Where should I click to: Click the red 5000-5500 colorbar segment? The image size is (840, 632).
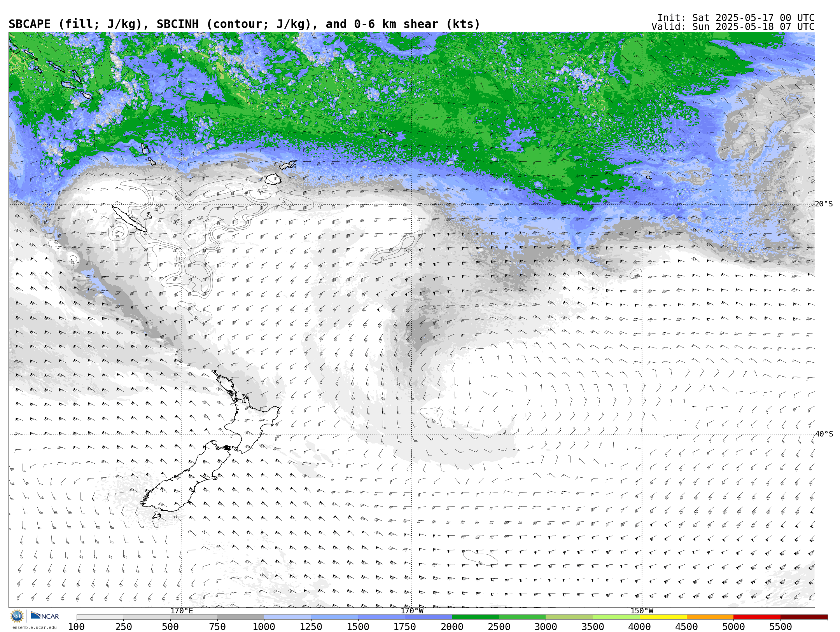[x=757, y=617]
